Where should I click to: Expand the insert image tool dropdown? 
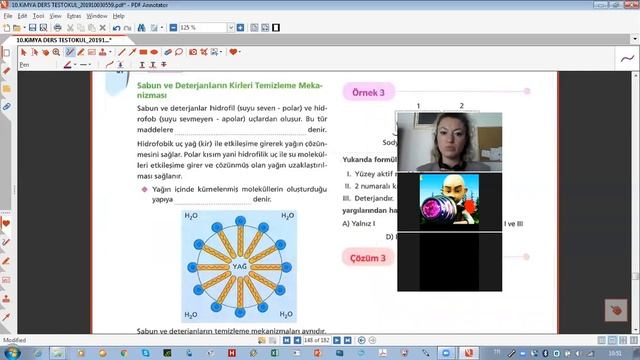(x=221, y=52)
